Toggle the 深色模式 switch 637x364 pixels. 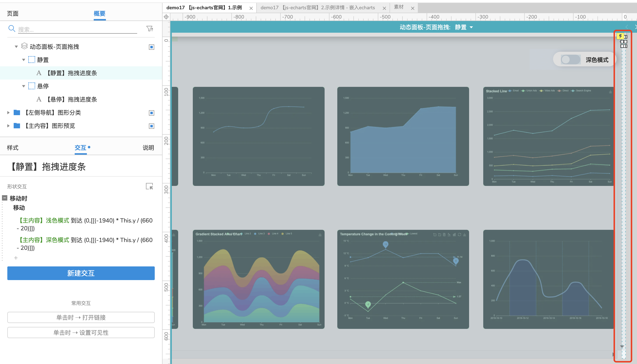(x=570, y=60)
